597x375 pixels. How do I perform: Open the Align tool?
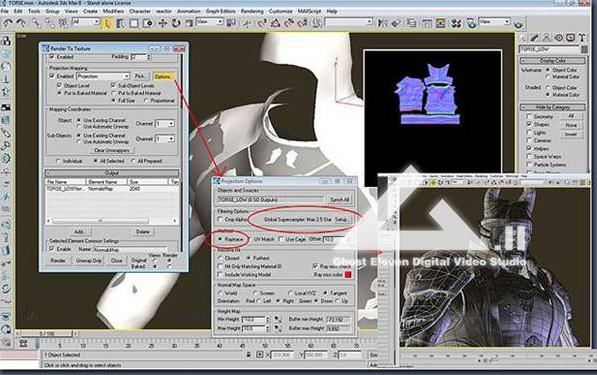pyautogui.click(x=396, y=24)
